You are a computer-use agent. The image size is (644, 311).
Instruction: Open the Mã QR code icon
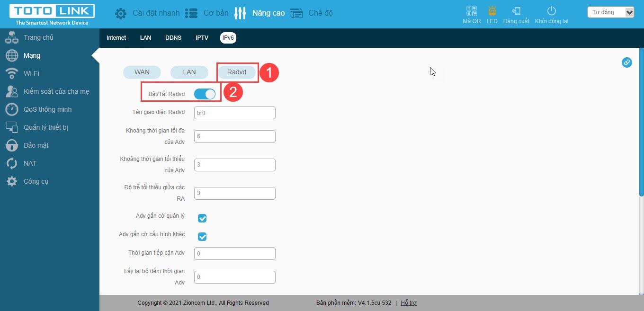[x=471, y=11]
